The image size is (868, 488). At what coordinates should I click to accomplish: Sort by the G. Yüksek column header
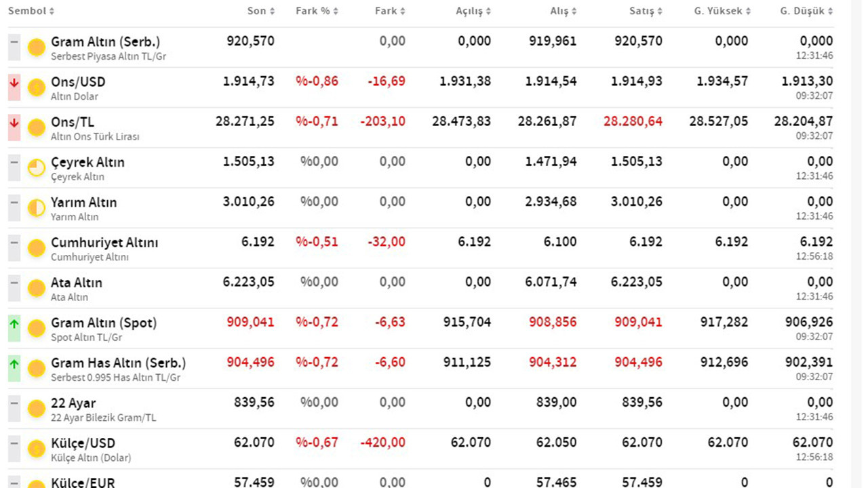click(x=722, y=11)
